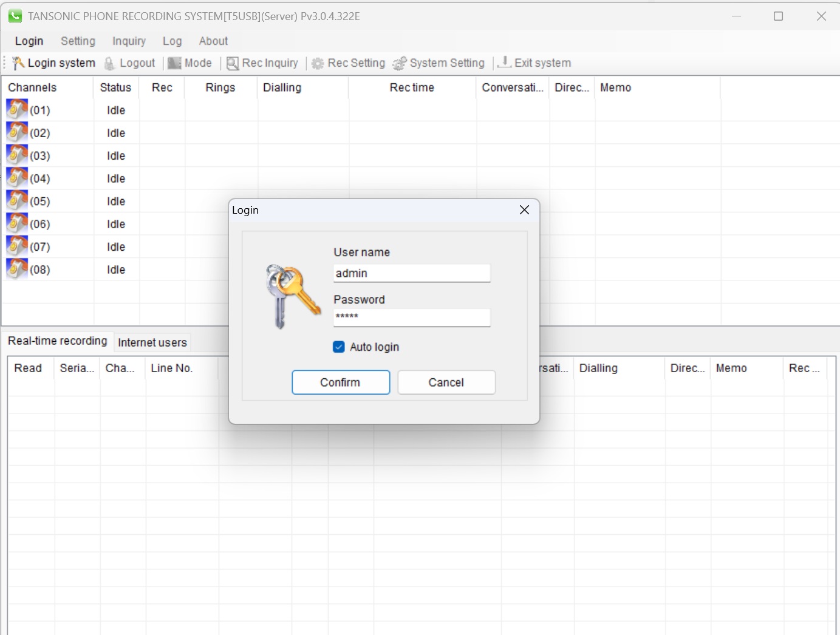Screen dimensions: 840x635
Task: Click the Login system toolbar icon
Action: [x=18, y=63]
